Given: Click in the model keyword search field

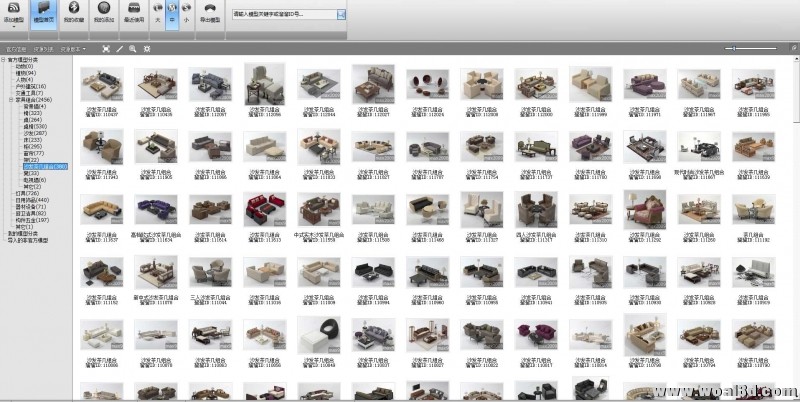Looking at the screenshot, I should tap(284, 14).
